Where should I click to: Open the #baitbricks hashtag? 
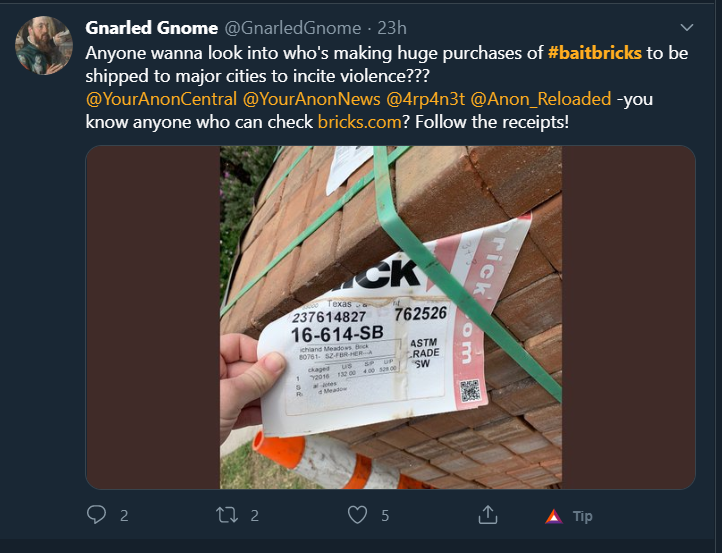pyautogui.click(x=594, y=53)
